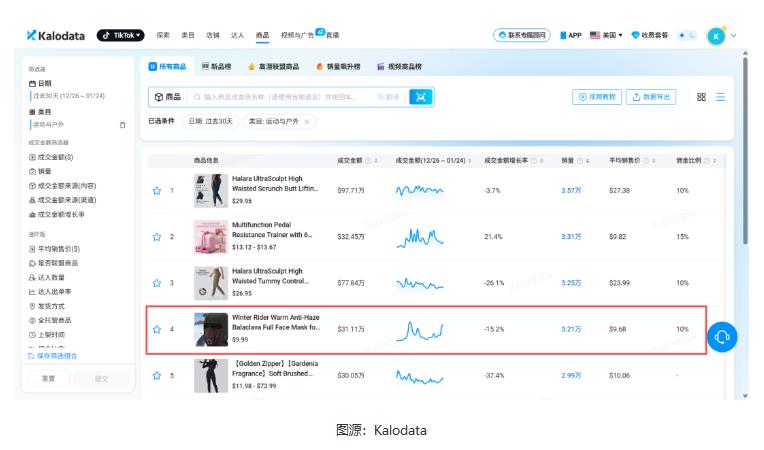
Task: Click the 视频教程 button
Action: pyautogui.click(x=597, y=97)
